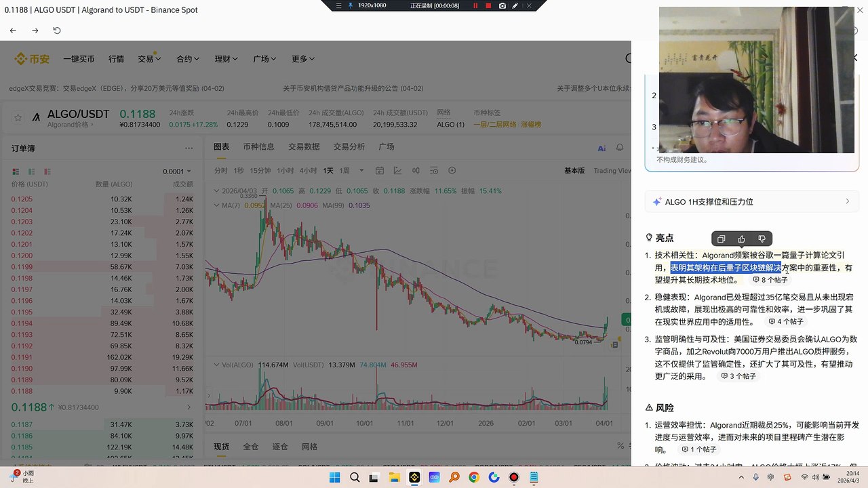Viewport: 868px width, 488px height.
Task: Select 基本版 chart mode
Action: pos(574,171)
